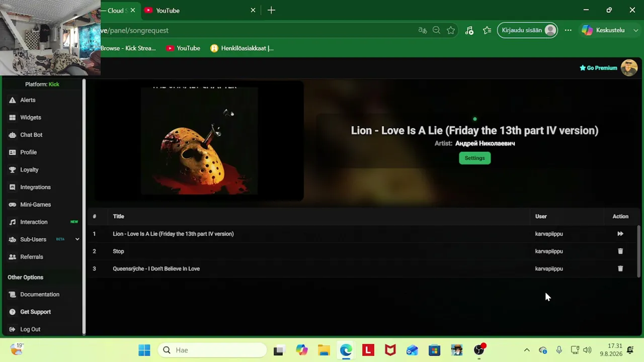Image resolution: width=644 pixels, height=362 pixels.
Task: Click the Friday the 13th album thumbnail
Action: pyautogui.click(x=199, y=141)
